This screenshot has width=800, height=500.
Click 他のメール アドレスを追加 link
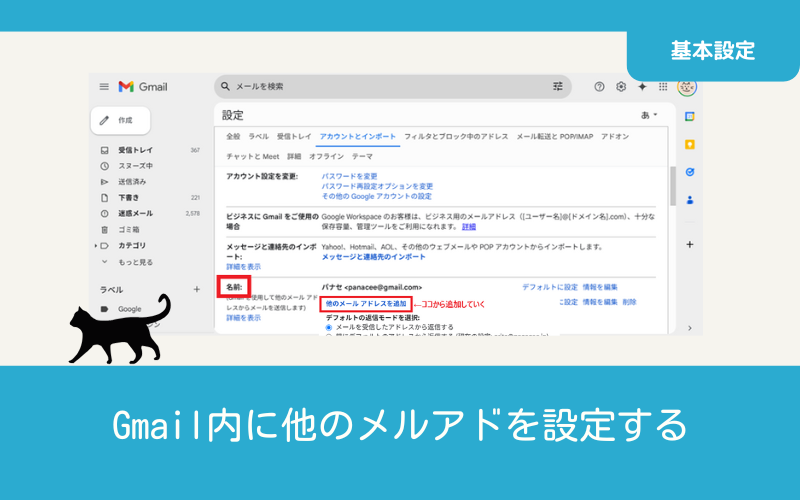pos(366,303)
